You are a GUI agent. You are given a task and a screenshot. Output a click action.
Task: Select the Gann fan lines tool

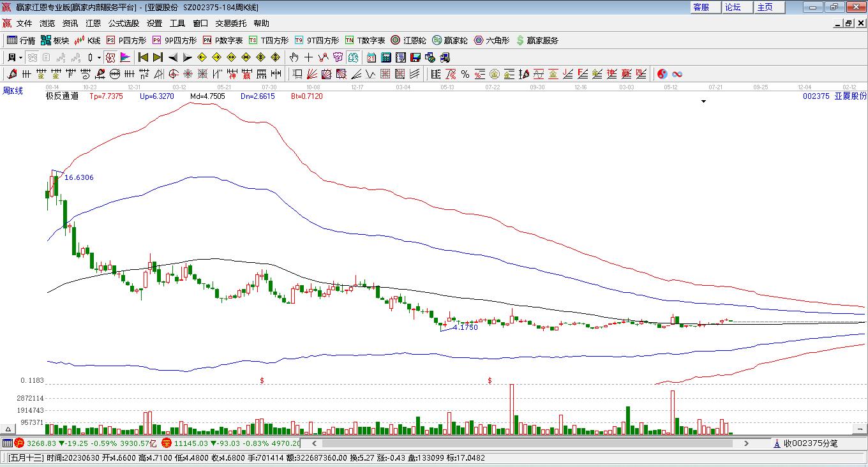click(x=311, y=74)
